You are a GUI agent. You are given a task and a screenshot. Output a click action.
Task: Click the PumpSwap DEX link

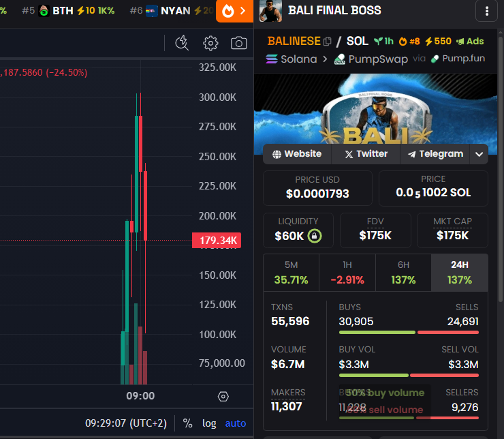(x=371, y=59)
